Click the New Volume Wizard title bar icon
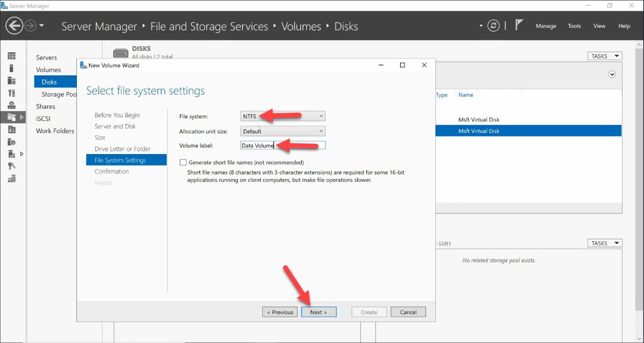 click(84, 65)
